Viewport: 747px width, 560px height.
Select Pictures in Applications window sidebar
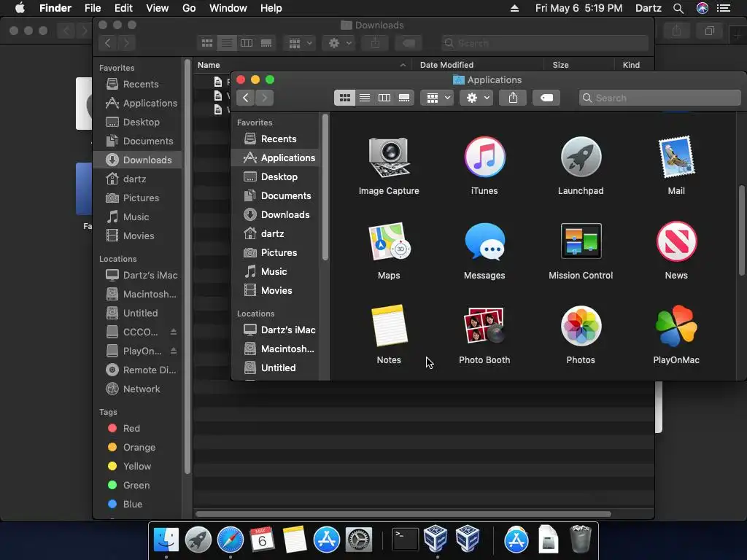pos(276,253)
